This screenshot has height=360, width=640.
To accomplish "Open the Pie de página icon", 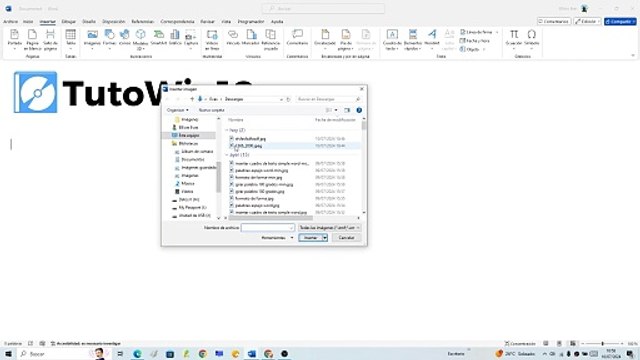I will point(346,35).
